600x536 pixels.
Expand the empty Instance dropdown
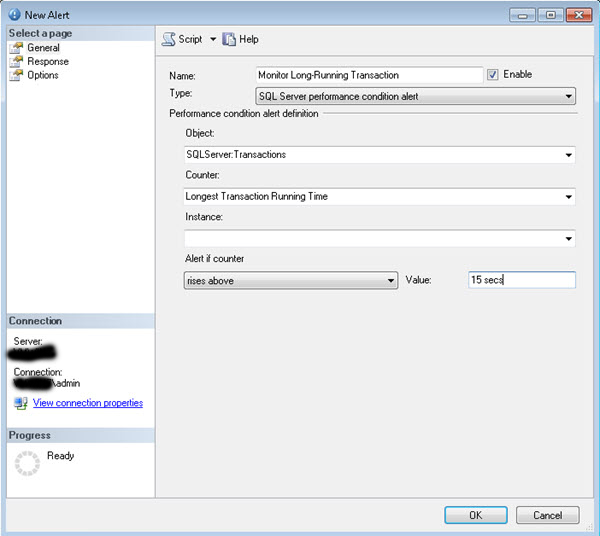pyautogui.click(x=568, y=239)
